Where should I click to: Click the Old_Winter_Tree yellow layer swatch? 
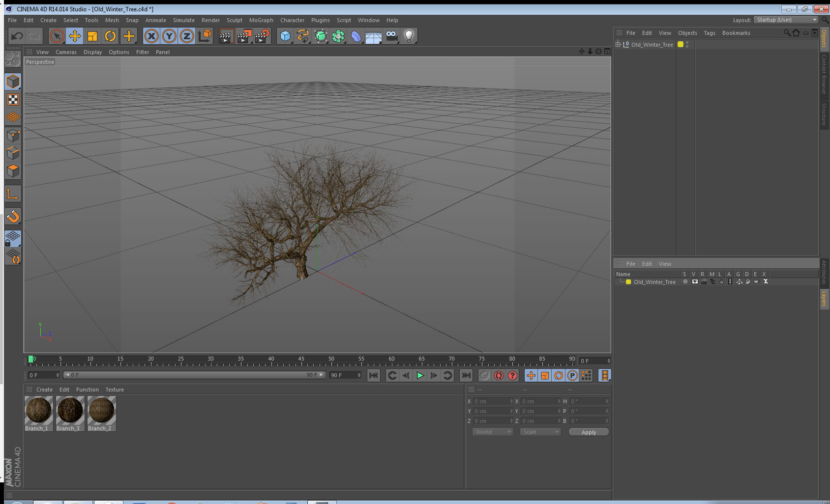click(x=628, y=282)
